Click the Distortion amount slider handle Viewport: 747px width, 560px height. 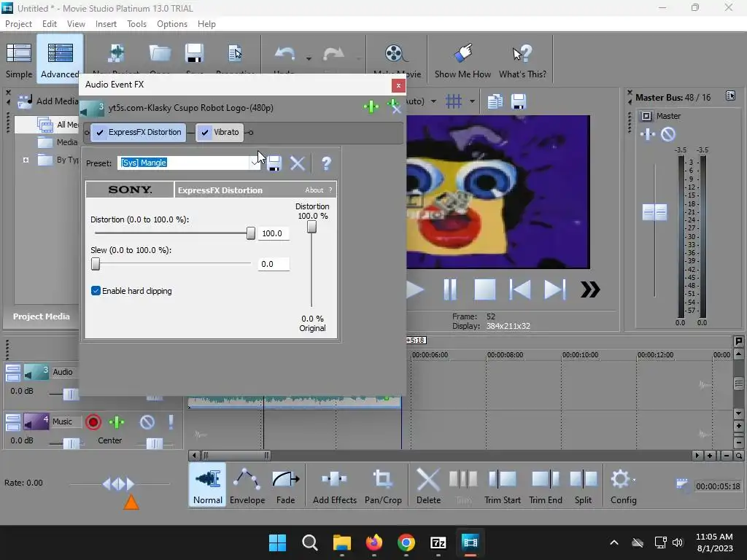pos(251,233)
